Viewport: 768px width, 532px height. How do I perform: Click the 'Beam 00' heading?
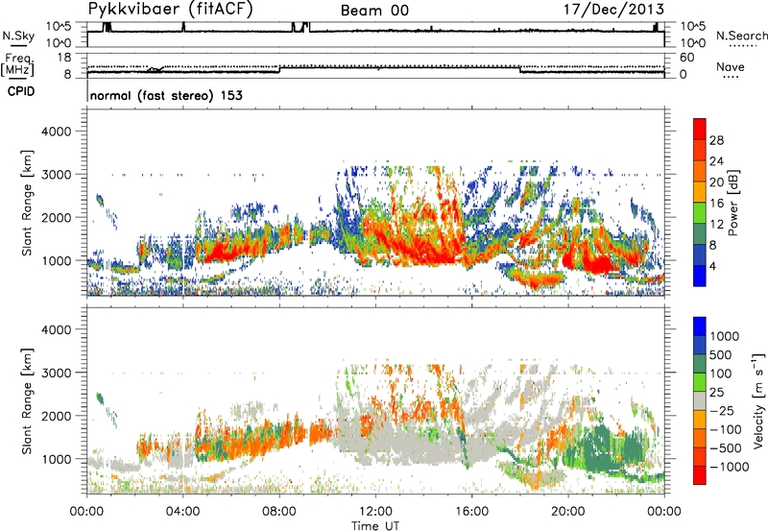click(x=374, y=11)
